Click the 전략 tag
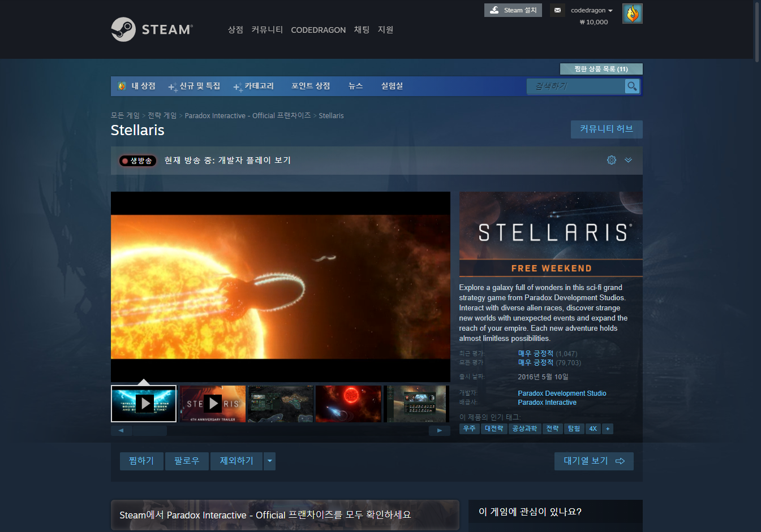 552,429
